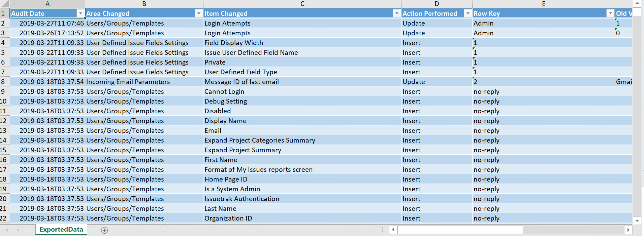Click Issue User Defined Field Name cell
This screenshot has height=236, width=644.
[302, 52]
